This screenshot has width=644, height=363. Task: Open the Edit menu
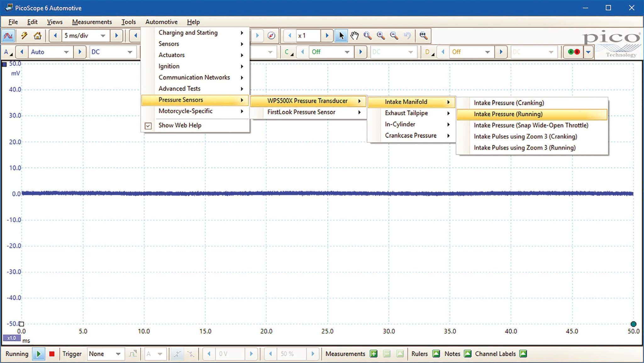pos(32,22)
